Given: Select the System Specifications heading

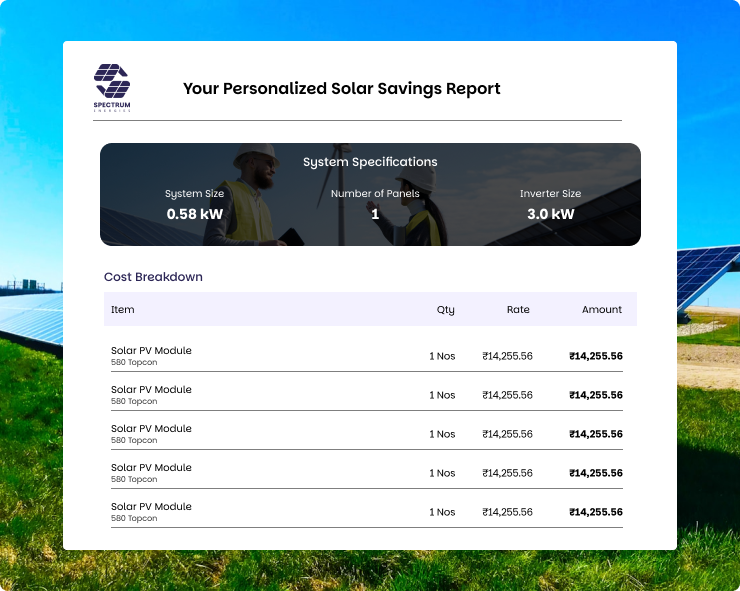Looking at the screenshot, I should [370, 162].
